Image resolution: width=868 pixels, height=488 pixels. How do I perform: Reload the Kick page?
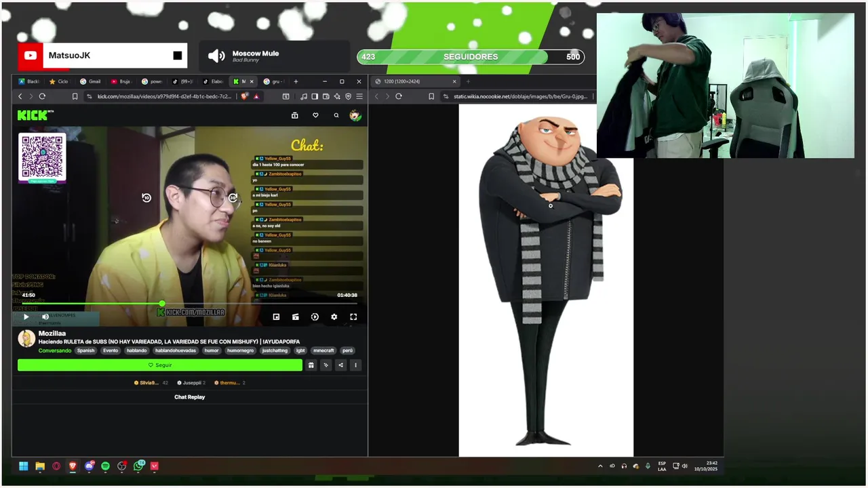pos(42,96)
